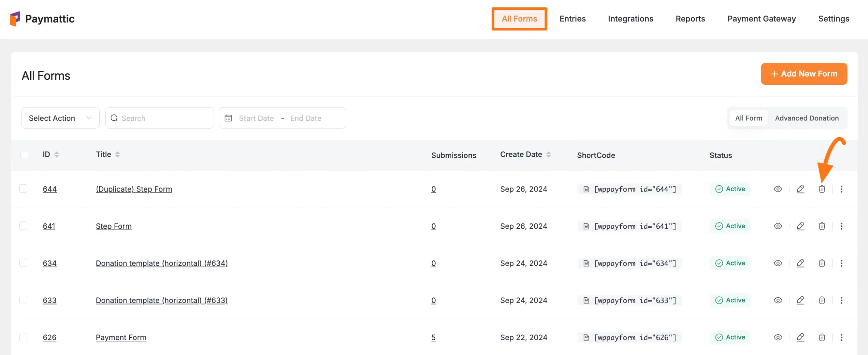The width and height of the screenshot is (868, 355).
Task: Open more options for form 633
Action: coord(841,300)
